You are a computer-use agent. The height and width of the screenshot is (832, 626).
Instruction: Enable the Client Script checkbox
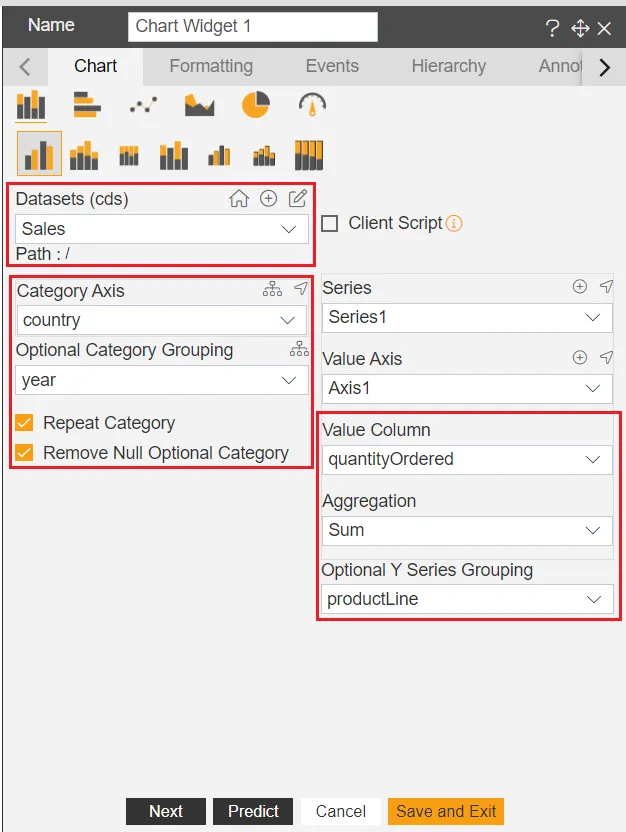point(330,223)
